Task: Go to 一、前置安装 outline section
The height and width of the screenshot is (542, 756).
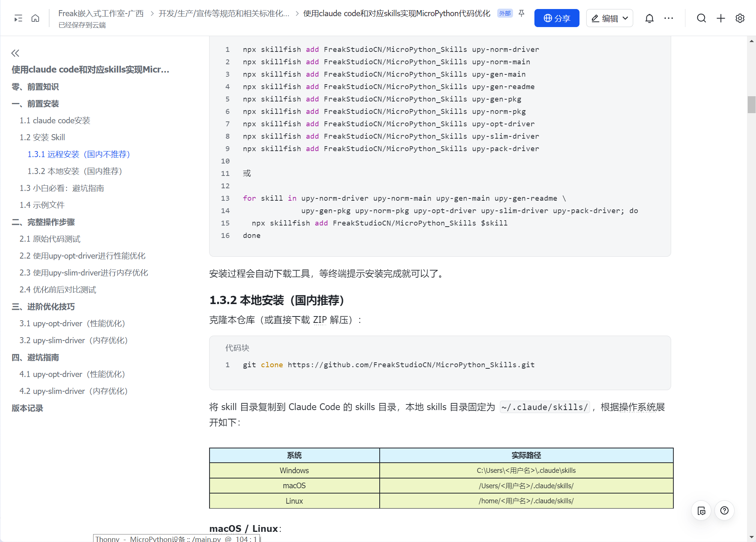Action: tap(35, 104)
